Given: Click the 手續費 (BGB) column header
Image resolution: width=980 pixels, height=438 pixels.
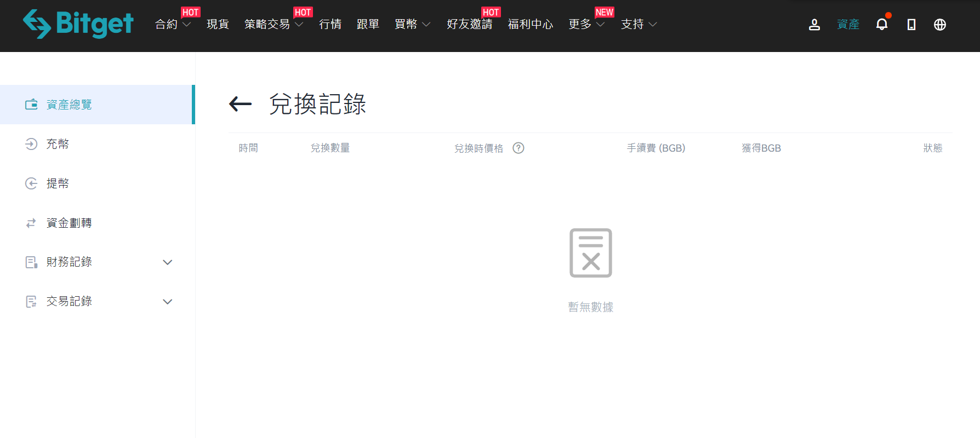Looking at the screenshot, I should [656, 148].
